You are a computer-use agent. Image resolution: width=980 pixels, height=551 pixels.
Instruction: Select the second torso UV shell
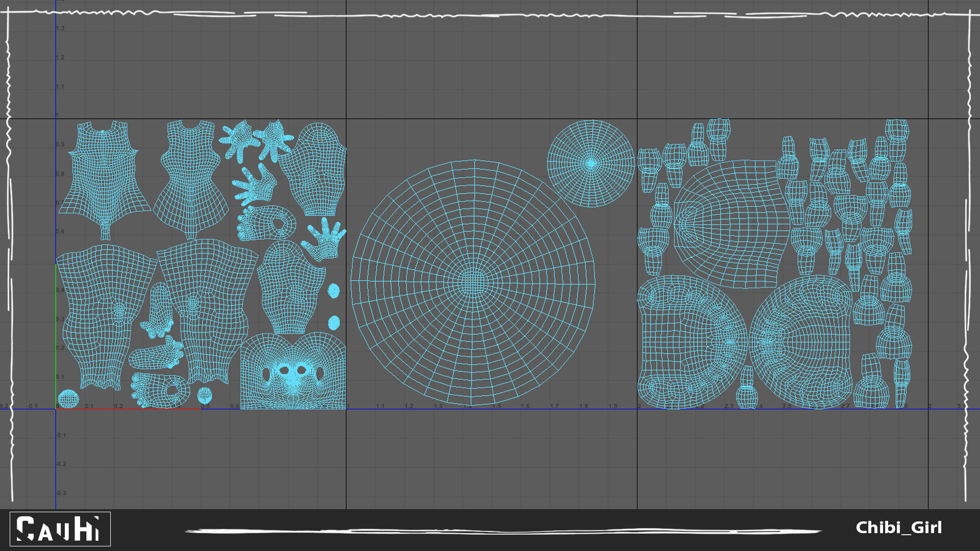coord(190,176)
